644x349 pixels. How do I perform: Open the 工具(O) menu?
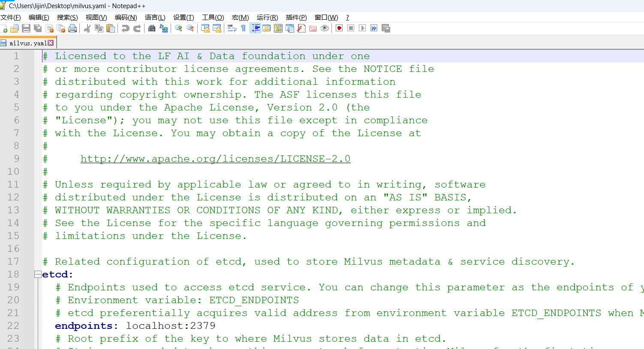(213, 18)
